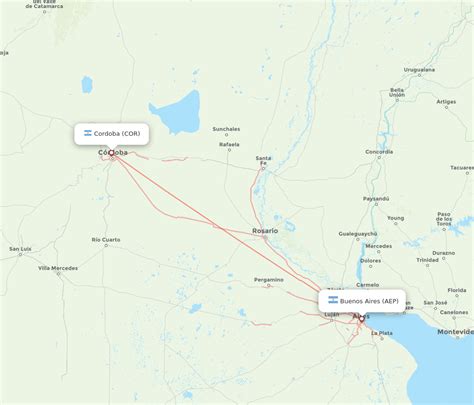Open the Cordoba (COR) label popup

(x=112, y=134)
